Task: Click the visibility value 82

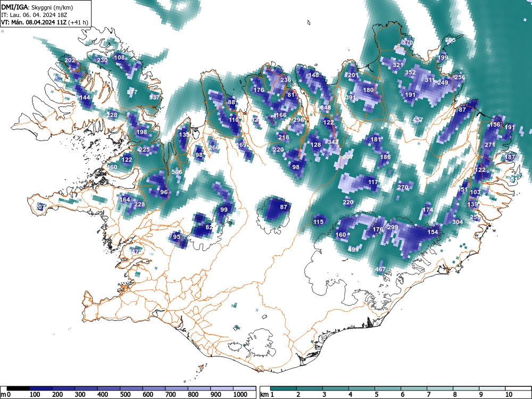Action: click(x=209, y=227)
